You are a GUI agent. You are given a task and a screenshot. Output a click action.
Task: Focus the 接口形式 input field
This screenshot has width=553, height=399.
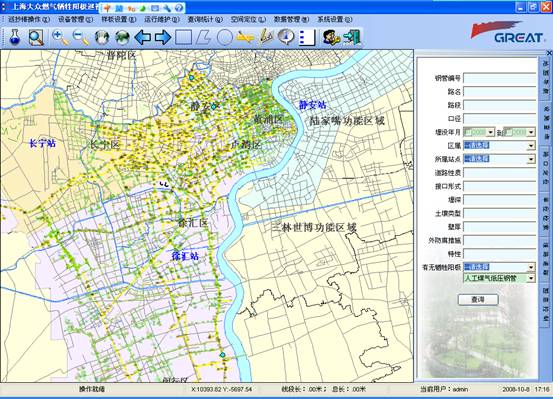tap(500, 186)
